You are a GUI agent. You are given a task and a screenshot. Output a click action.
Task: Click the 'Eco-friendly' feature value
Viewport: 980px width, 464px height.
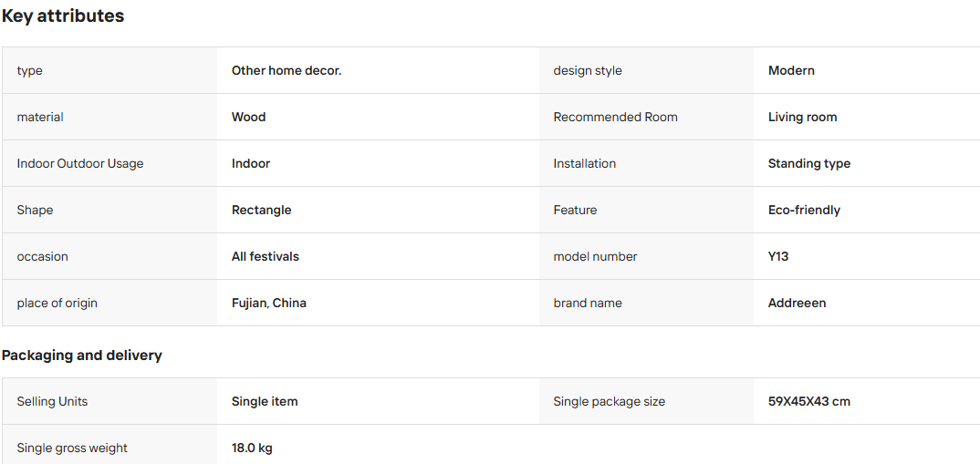click(805, 210)
